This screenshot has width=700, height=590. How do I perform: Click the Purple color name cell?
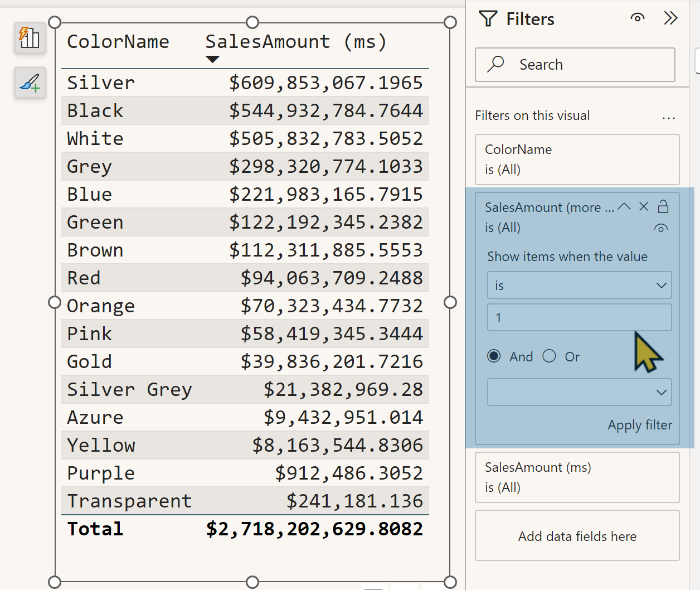101,473
